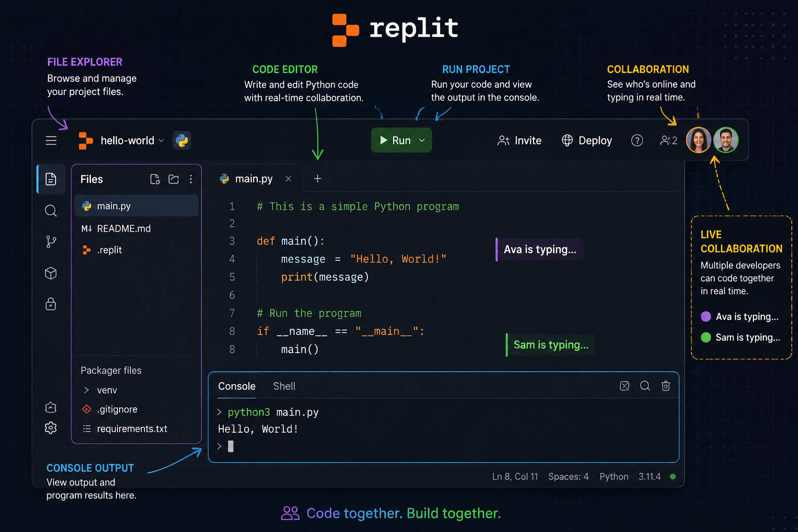
Task: Click line number 1 in gutter
Action: (232, 206)
